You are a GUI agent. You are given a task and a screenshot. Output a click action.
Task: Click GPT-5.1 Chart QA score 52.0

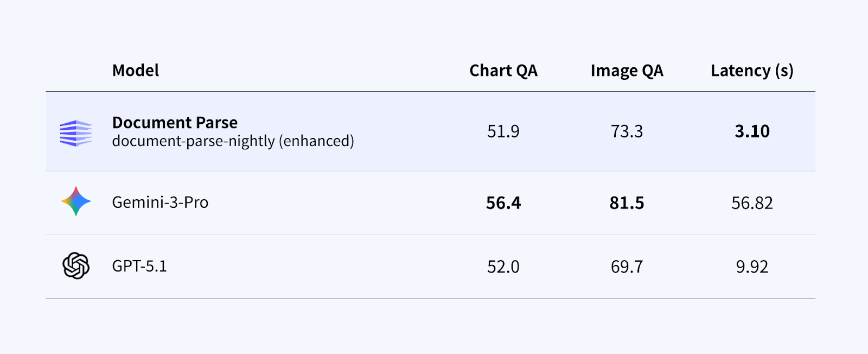(x=503, y=267)
